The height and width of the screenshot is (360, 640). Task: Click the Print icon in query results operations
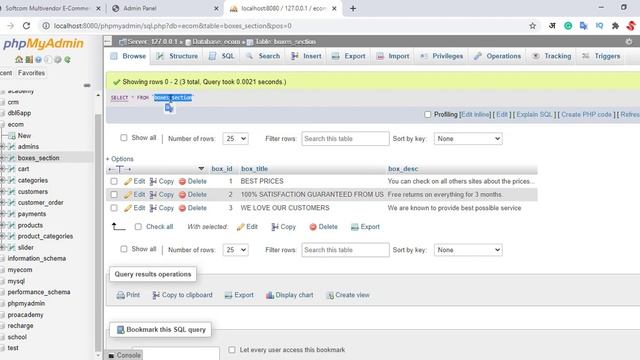(x=120, y=295)
